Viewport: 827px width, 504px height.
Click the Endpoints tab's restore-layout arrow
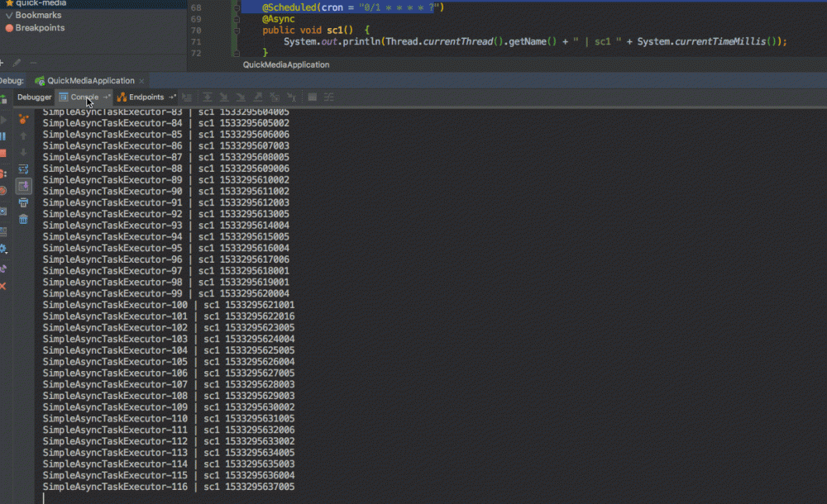[x=172, y=97]
